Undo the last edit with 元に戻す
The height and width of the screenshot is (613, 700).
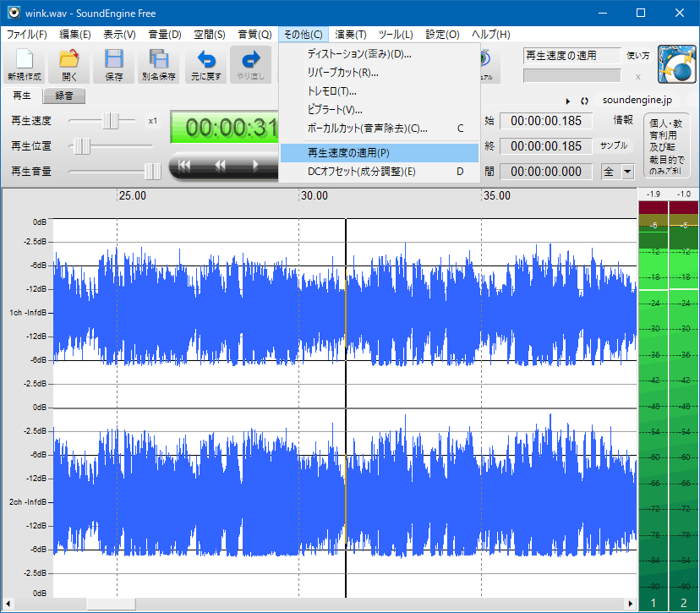pos(205,64)
